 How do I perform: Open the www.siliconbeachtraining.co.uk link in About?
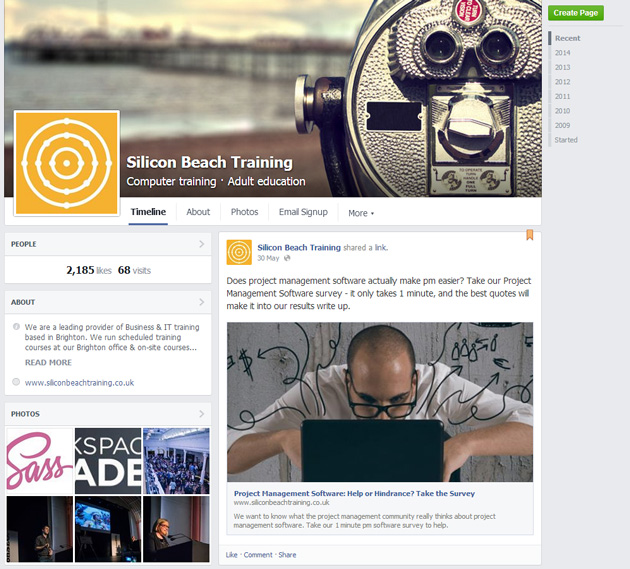pyautogui.click(x=79, y=383)
